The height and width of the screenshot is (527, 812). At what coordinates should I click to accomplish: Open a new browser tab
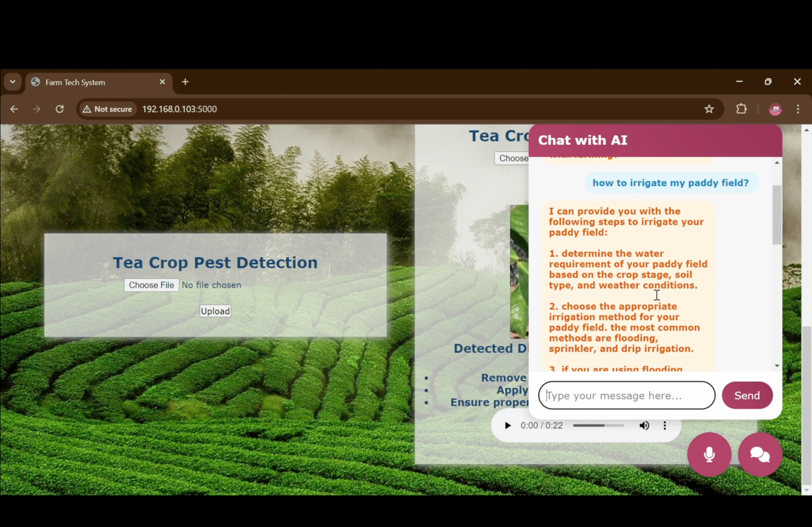point(185,82)
